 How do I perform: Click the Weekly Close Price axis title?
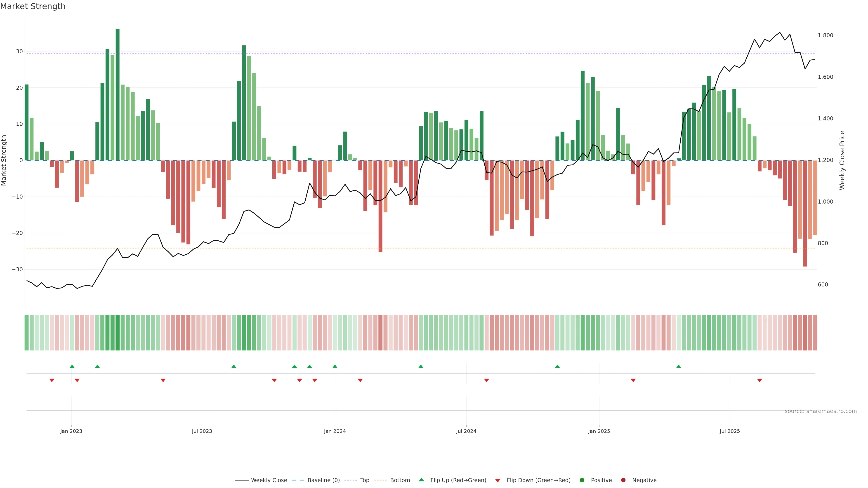(842, 160)
